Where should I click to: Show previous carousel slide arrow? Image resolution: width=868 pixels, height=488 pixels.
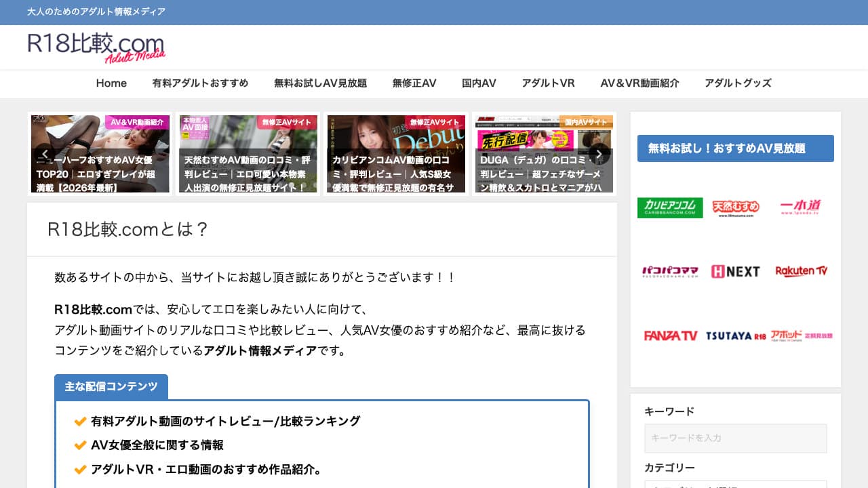coord(45,154)
